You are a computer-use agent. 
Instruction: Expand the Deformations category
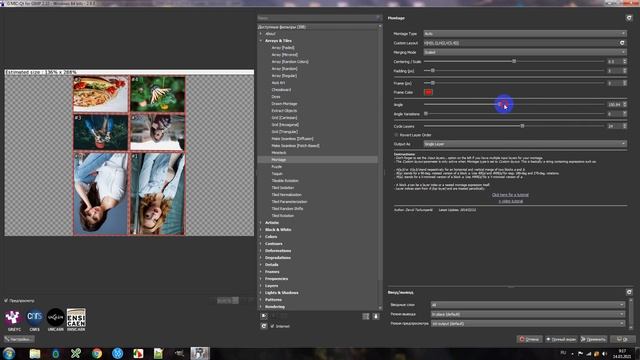[x=261, y=251]
